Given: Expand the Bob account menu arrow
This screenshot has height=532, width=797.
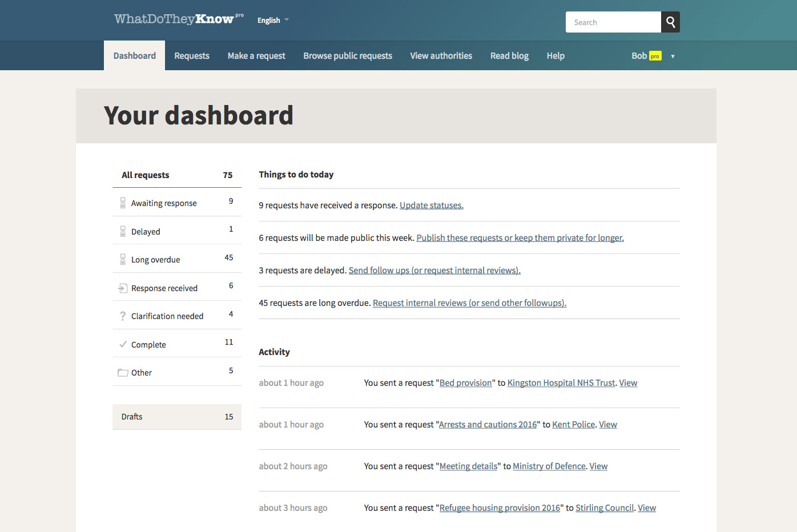Looking at the screenshot, I should click(673, 57).
